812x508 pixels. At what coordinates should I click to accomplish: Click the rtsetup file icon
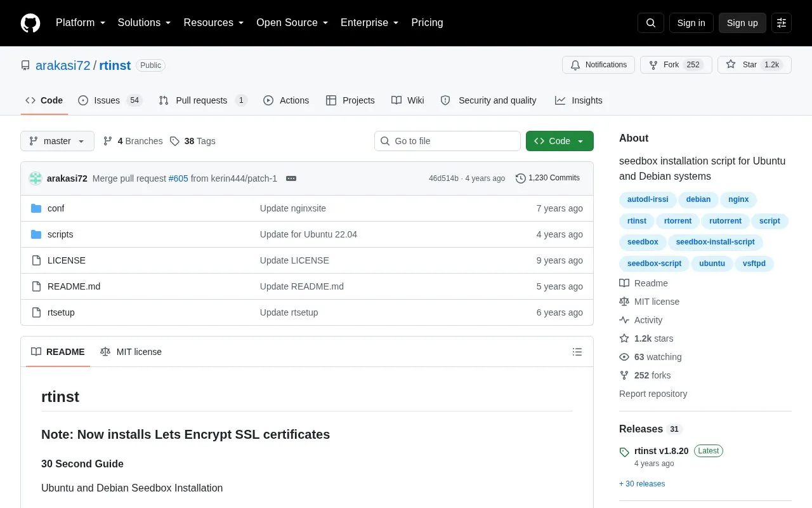pyautogui.click(x=36, y=312)
